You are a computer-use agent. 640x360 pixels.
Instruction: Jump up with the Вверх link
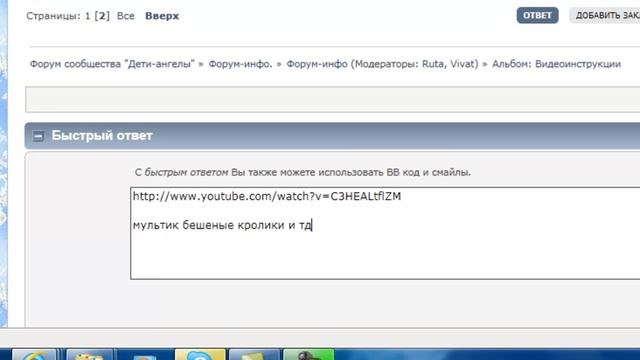[162, 16]
